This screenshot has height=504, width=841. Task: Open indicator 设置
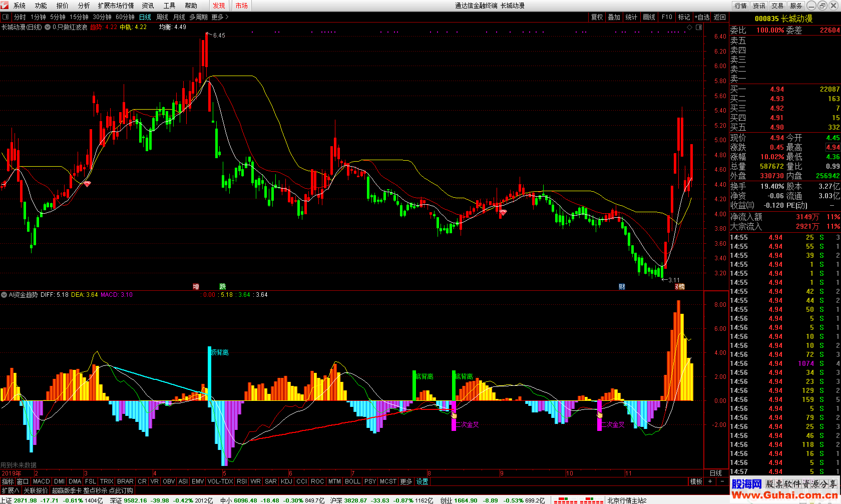423,481
